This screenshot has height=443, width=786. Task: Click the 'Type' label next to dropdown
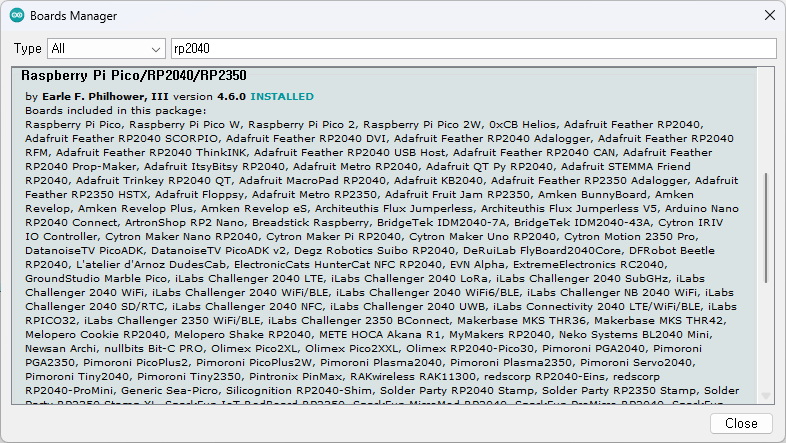coord(28,49)
